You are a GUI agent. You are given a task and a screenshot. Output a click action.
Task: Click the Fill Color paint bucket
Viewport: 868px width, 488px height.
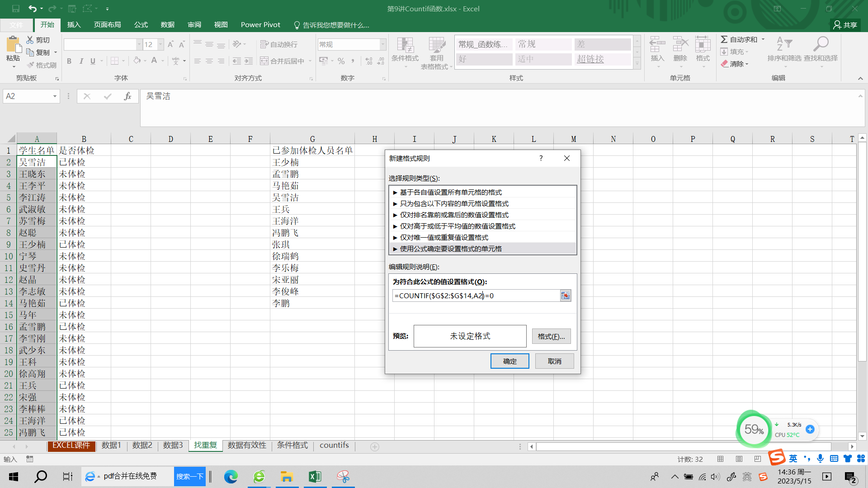137,61
